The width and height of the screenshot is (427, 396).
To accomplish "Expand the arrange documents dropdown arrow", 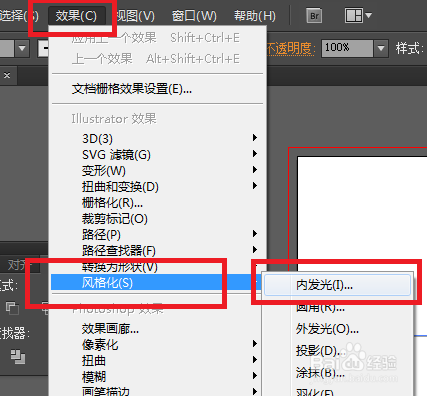I will click(368, 15).
